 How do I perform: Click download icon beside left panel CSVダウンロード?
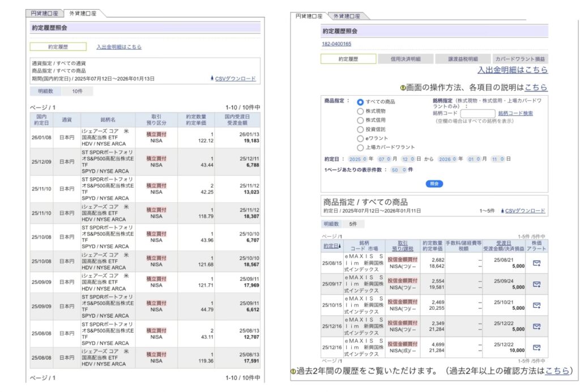212,79
